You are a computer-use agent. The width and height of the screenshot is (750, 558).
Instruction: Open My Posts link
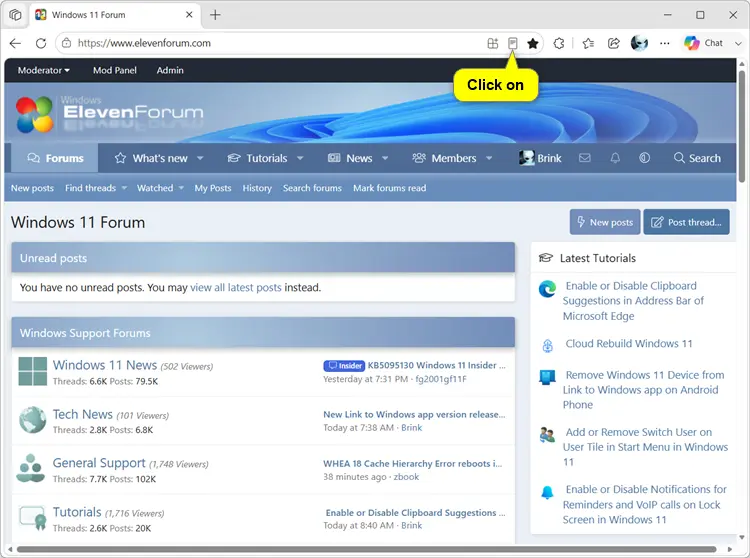213,188
